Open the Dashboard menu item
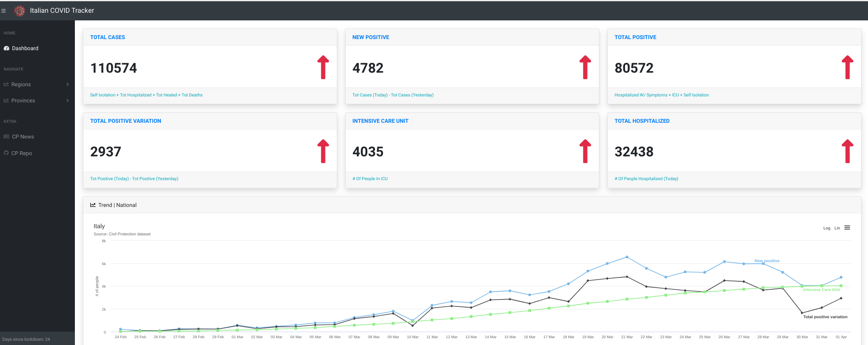 click(37, 48)
